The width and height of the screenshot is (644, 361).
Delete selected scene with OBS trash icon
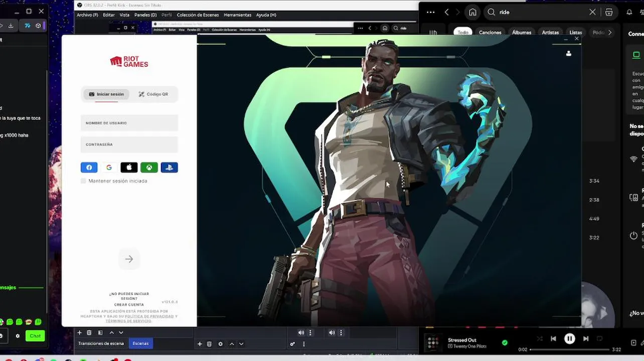pyautogui.click(x=89, y=332)
